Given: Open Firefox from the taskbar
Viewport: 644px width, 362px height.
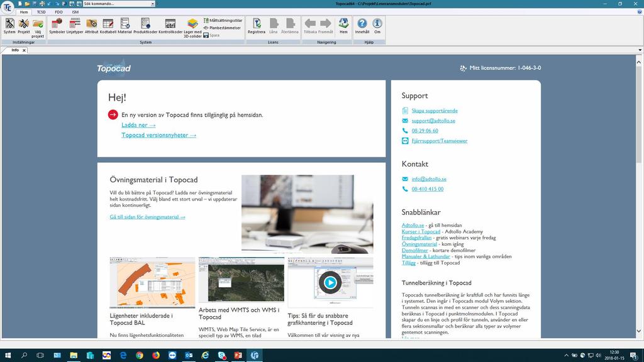Looking at the screenshot, I should pyautogui.click(x=156, y=355).
